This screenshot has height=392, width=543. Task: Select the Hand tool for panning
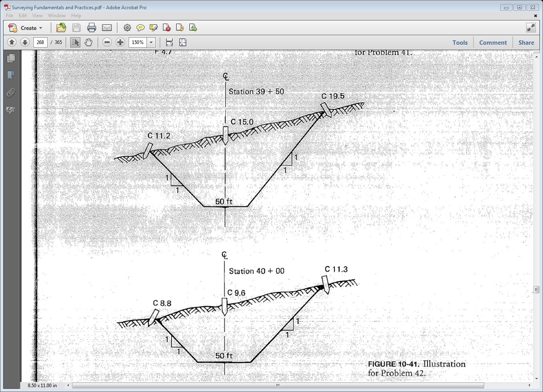(88, 42)
